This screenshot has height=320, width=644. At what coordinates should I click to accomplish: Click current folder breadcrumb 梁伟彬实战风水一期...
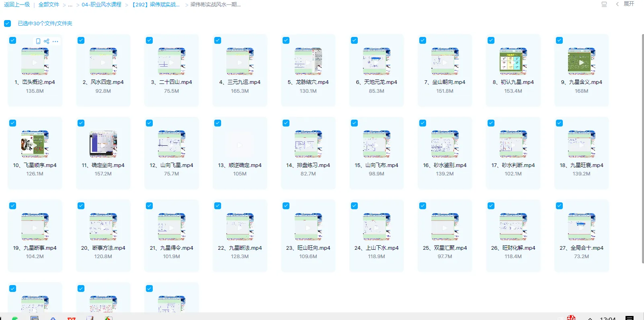point(215,5)
